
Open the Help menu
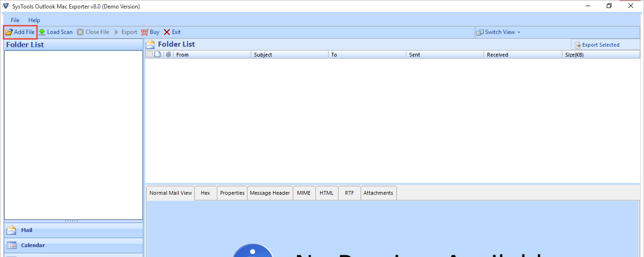tap(34, 20)
